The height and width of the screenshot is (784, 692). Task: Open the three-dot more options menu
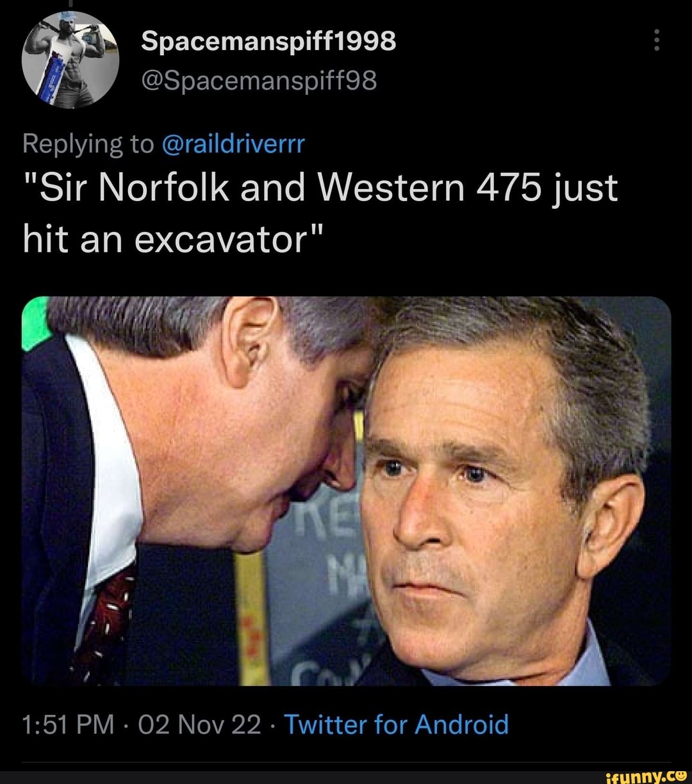click(x=655, y=42)
